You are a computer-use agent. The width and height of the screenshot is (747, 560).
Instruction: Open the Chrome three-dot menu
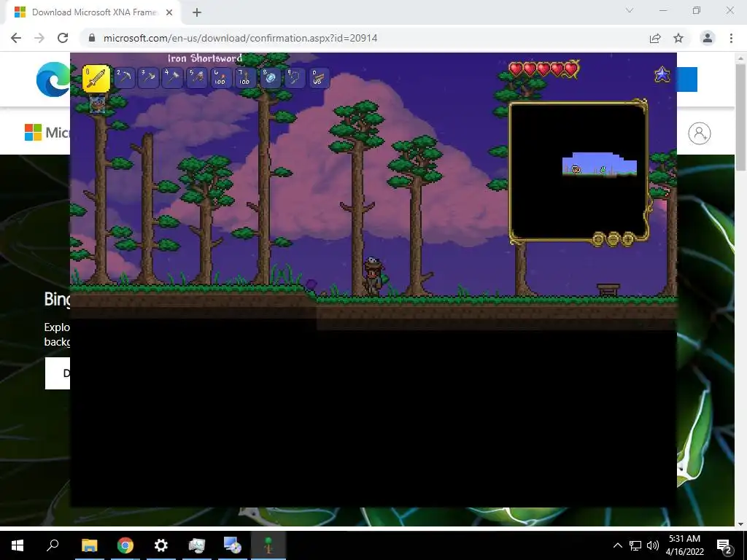click(x=731, y=38)
